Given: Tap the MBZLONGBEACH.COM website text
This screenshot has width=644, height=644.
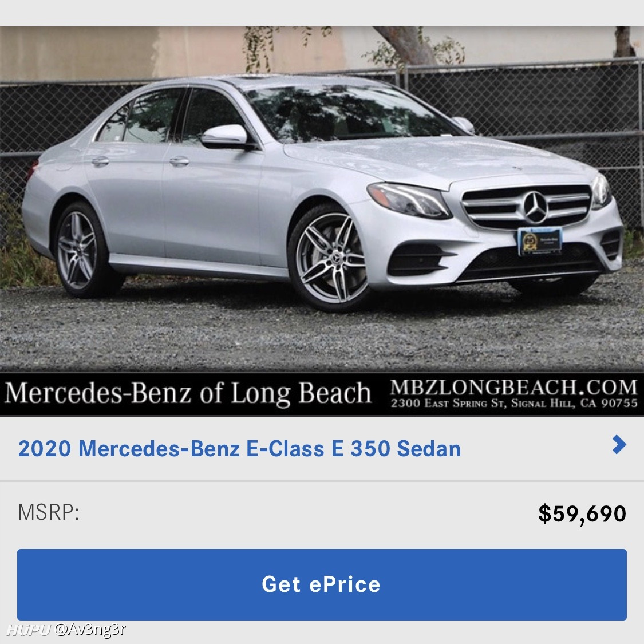Looking at the screenshot, I should click(514, 387).
